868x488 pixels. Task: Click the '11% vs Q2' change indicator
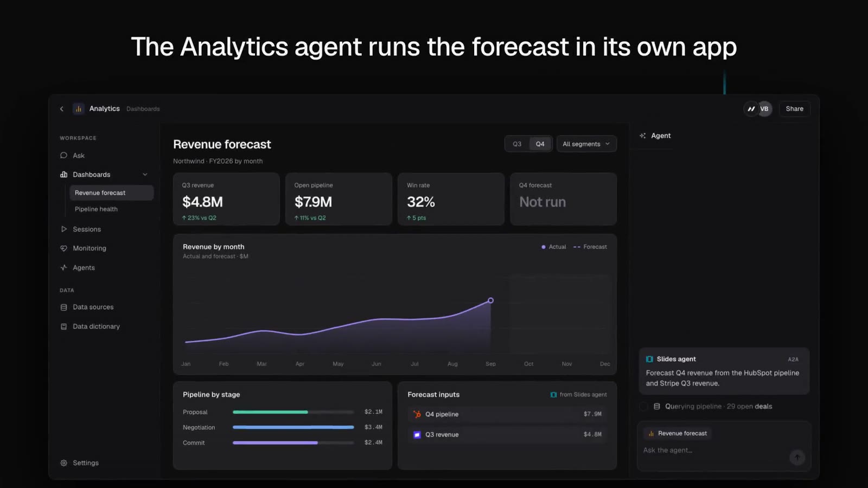point(310,218)
